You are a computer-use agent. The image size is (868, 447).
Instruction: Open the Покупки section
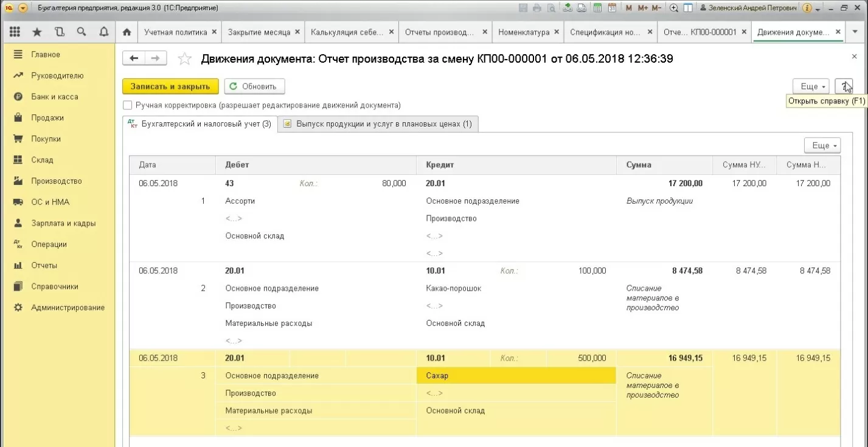tap(46, 139)
